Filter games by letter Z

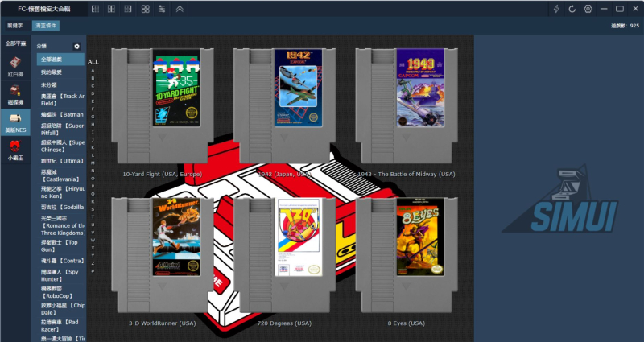coord(93,263)
